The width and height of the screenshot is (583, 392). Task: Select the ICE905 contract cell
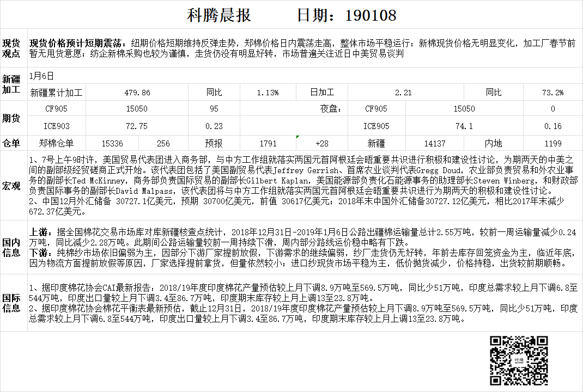tap(376, 126)
